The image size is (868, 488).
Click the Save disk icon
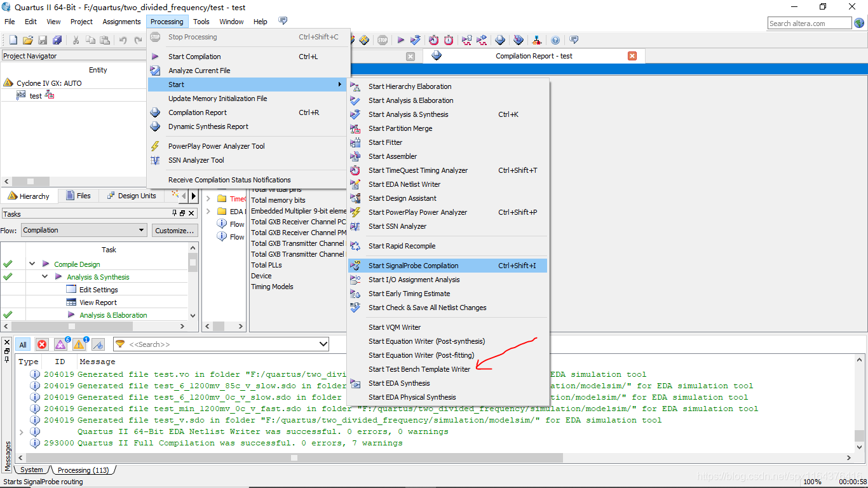pyautogui.click(x=43, y=40)
